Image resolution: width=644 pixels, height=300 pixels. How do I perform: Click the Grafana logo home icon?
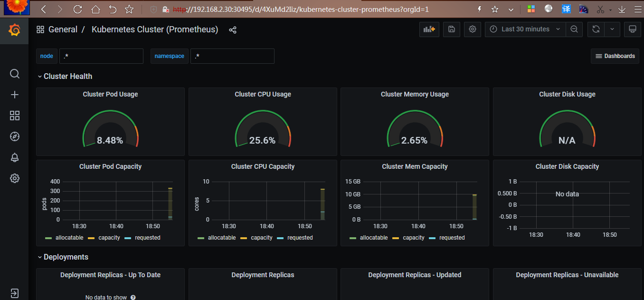14,30
